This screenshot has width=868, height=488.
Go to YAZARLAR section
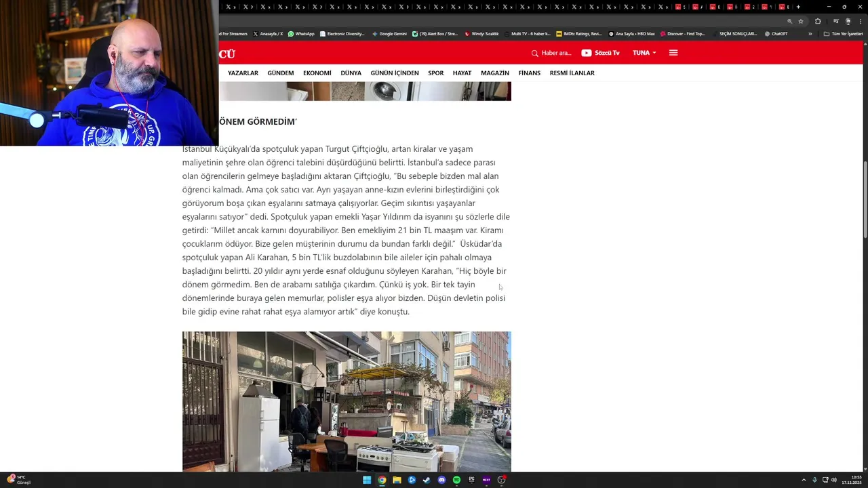(x=243, y=73)
